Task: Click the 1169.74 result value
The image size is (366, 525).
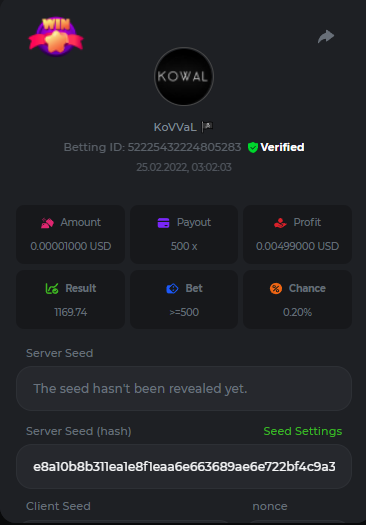Action: tap(71, 312)
